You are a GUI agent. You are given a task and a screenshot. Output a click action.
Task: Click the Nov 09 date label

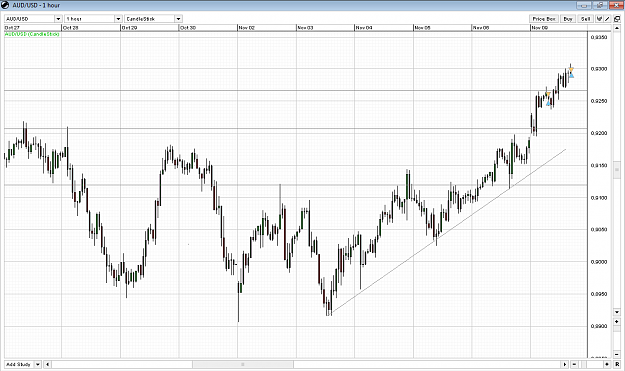[x=540, y=28]
